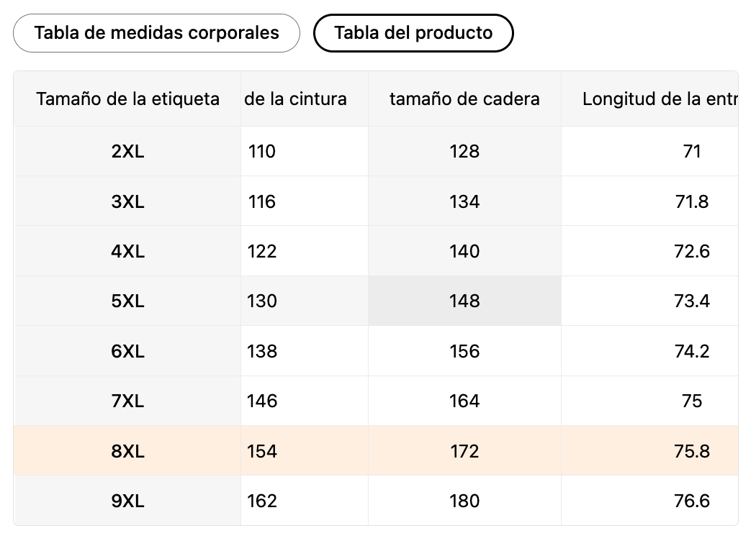Click the tamaño de cadera column header

coord(464,99)
